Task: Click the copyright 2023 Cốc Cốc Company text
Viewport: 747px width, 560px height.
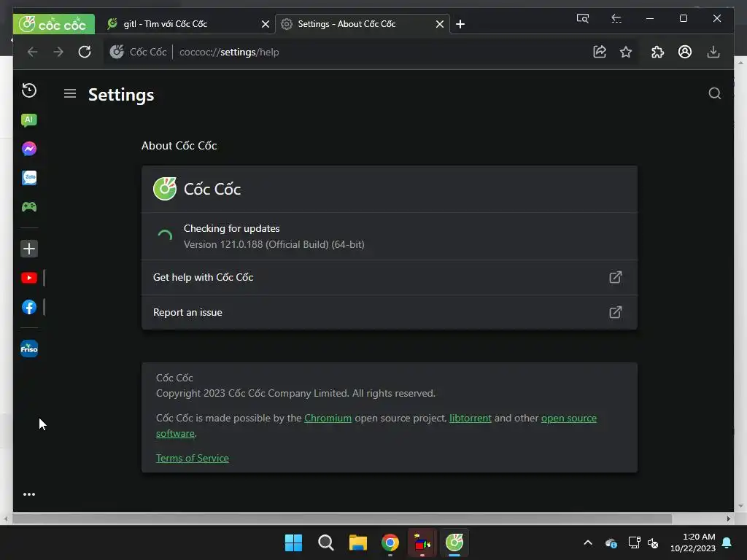Action: 295,393
